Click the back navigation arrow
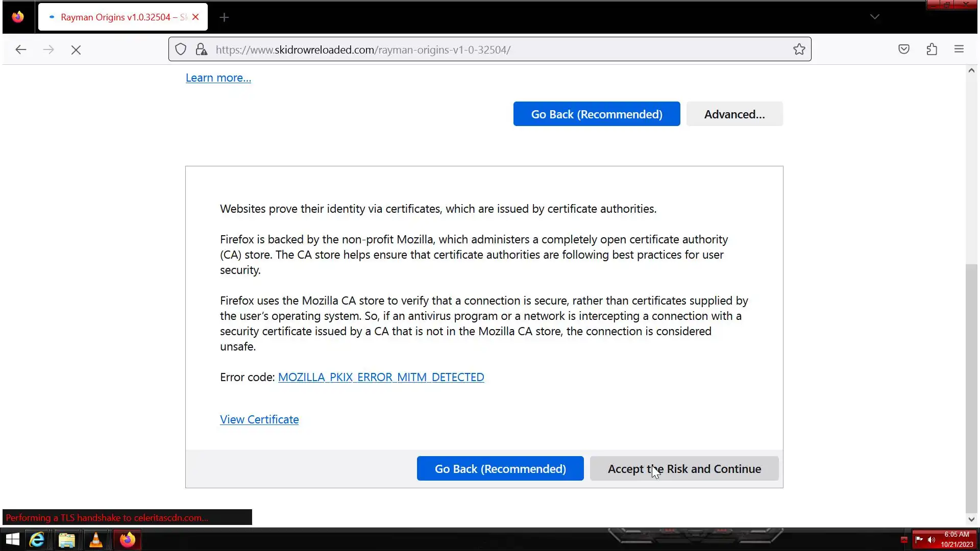Image resolution: width=980 pixels, height=551 pixels. tap(21, 49)
